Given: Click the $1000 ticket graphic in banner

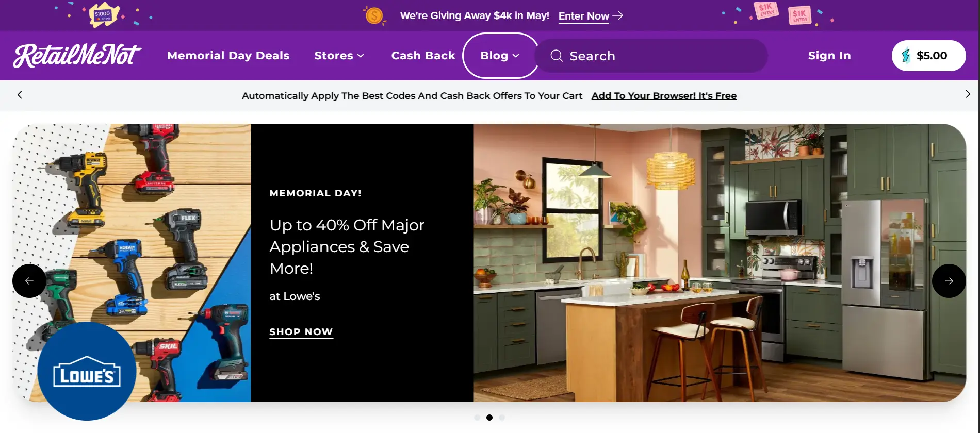Looking at the screenshot, I should (x=104, y=15).
